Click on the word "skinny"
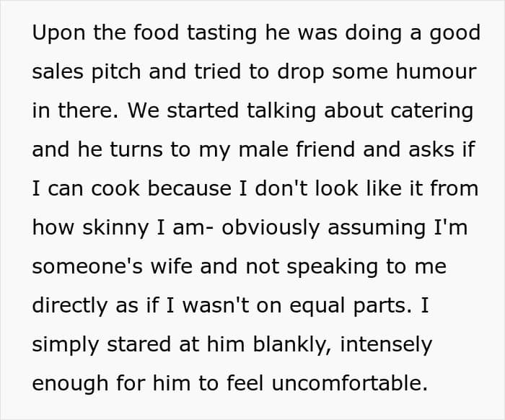 pos(115,228)
